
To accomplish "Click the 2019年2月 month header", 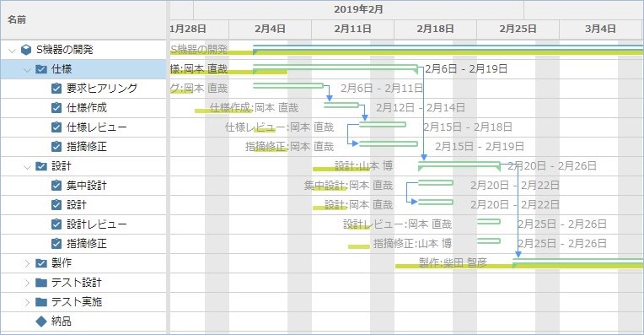I will point(358,9).
